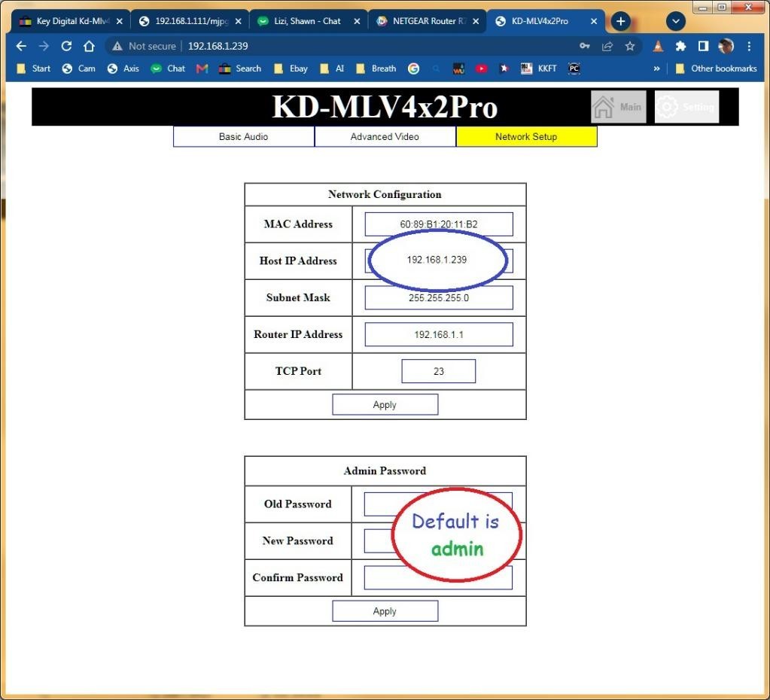Open the Breath bookmark folder
770x700 pixels.
[x=376, y=68]
